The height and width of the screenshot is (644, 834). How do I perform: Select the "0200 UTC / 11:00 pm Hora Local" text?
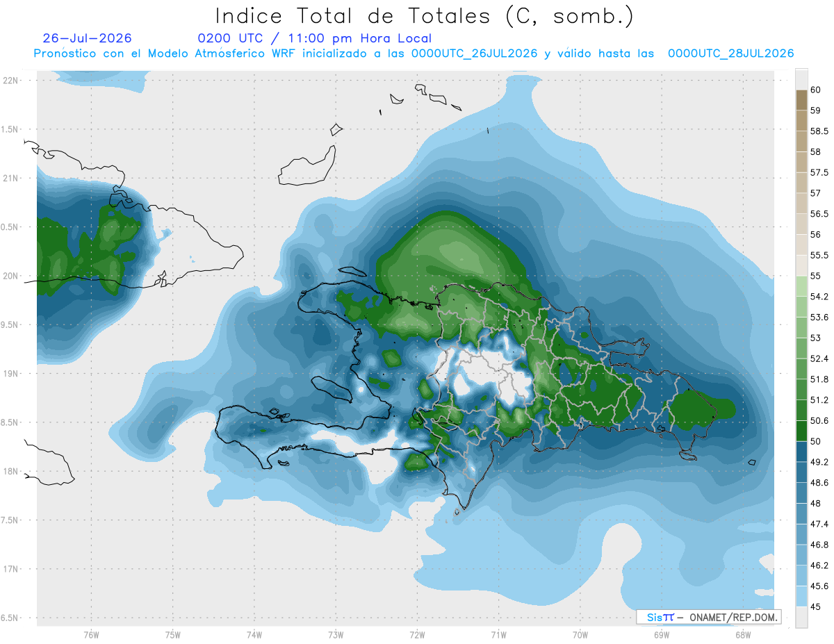coord(314,38)
